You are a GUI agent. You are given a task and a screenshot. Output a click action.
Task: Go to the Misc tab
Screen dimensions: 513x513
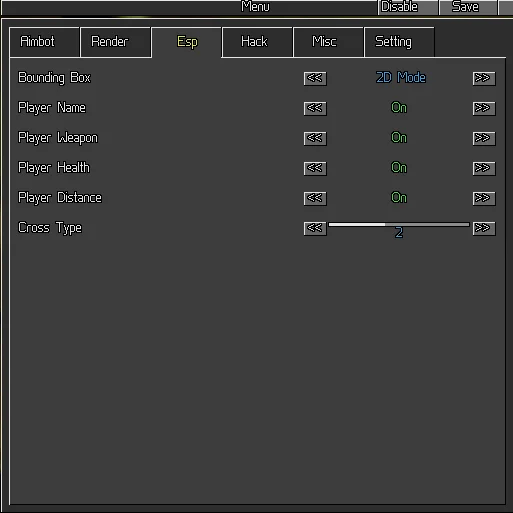(x=329, y=42)
